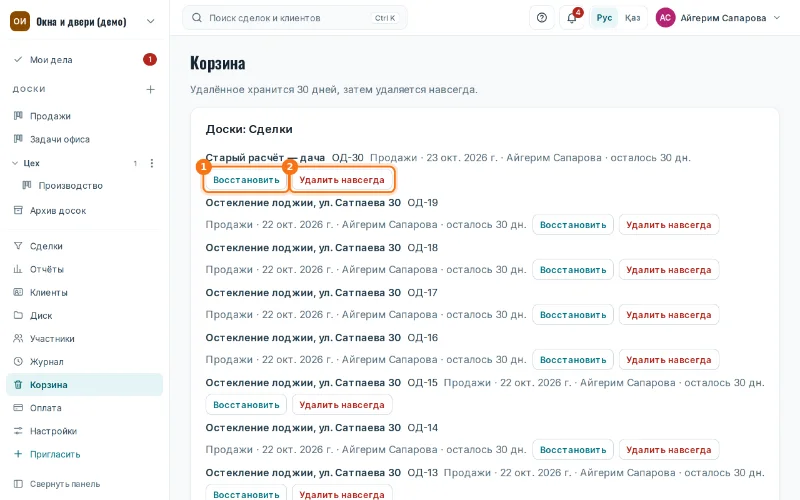The height and width of the screenshot is (500, 800).
Task: Click the Свернуть панель sidebar icon
Action: (x=18, y=484)
